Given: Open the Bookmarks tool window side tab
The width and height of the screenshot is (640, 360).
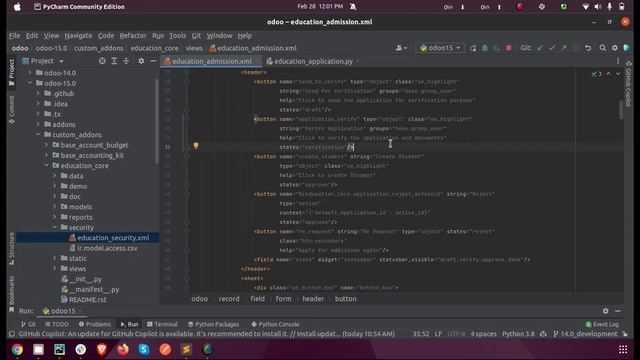Looking at the screenshot, I should click(11, 294).
